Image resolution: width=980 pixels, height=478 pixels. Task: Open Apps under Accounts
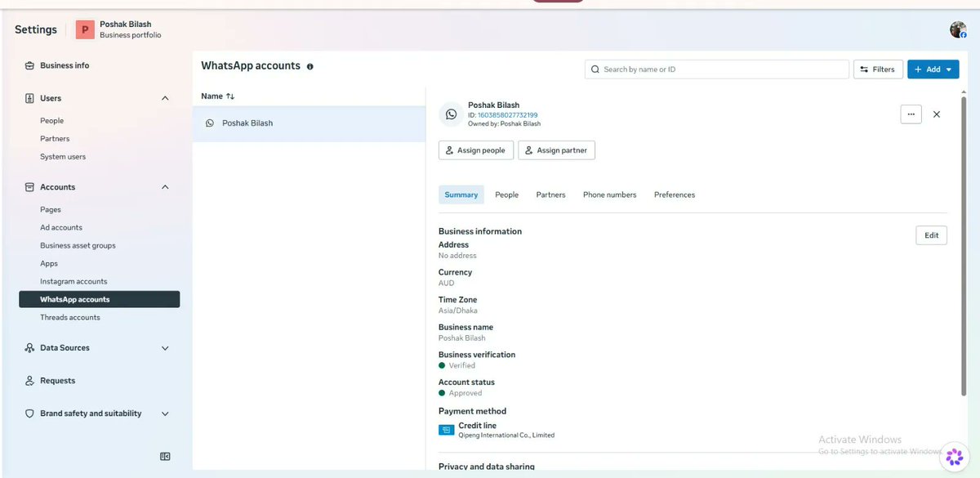click(x=49, y=264)
